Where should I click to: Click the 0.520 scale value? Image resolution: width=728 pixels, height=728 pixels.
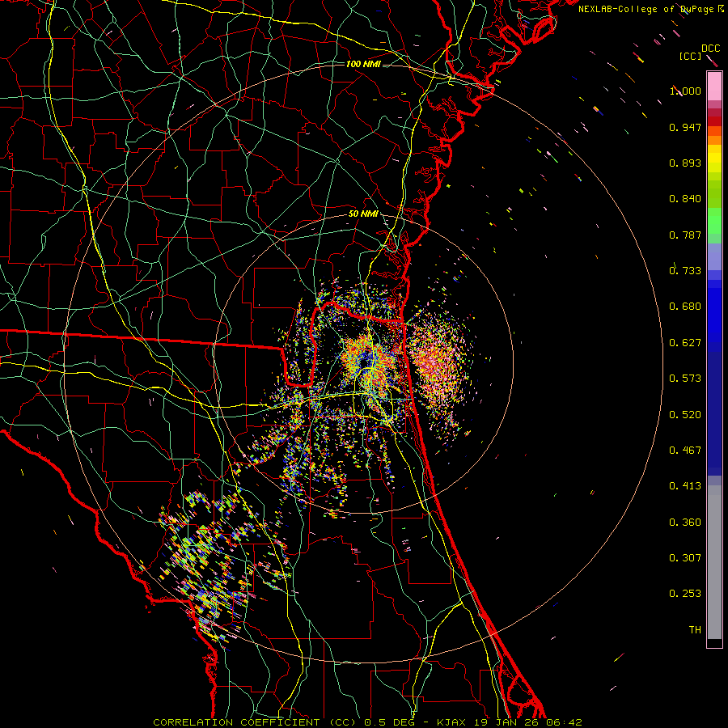coord(685,415)
